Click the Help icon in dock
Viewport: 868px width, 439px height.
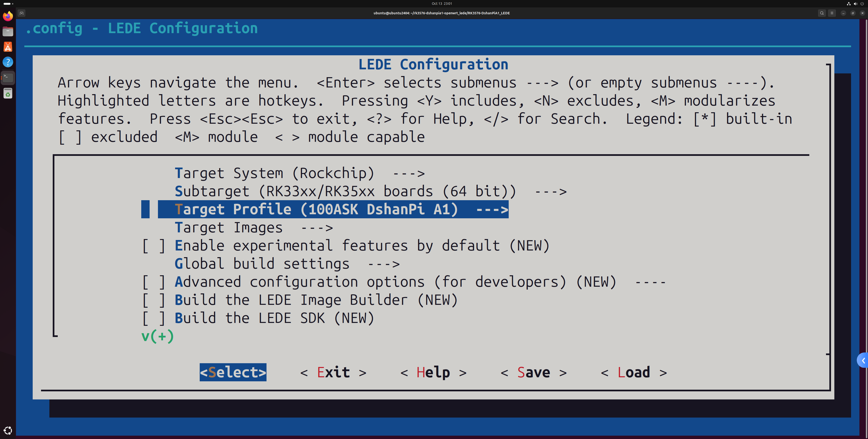click(x=8, y=62)
